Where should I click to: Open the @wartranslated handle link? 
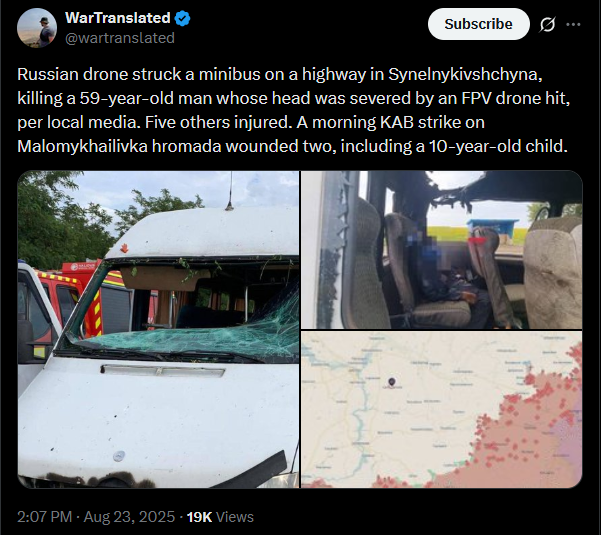(120, 38)
